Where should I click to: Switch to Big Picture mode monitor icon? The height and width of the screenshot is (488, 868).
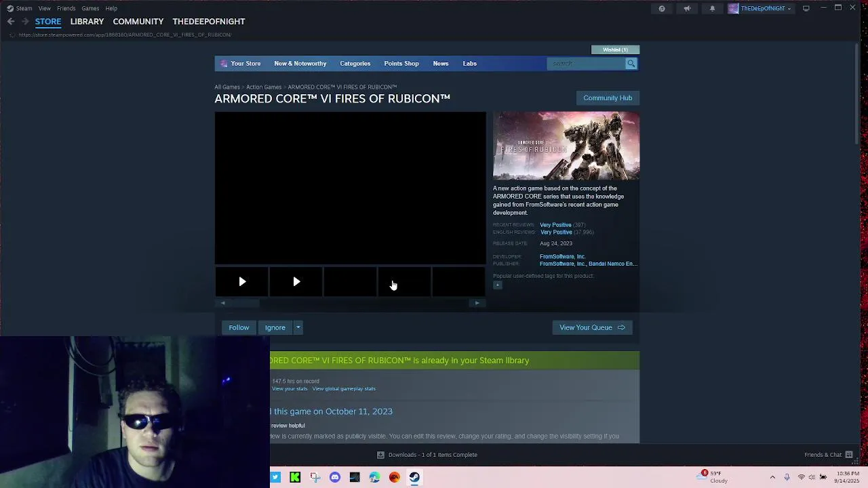click(806, 8)
